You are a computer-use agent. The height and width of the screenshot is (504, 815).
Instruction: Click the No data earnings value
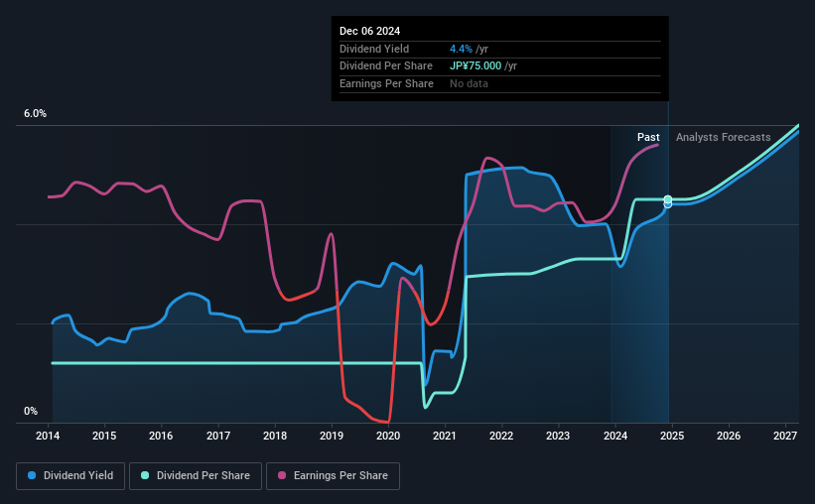[x=469, y=83]
